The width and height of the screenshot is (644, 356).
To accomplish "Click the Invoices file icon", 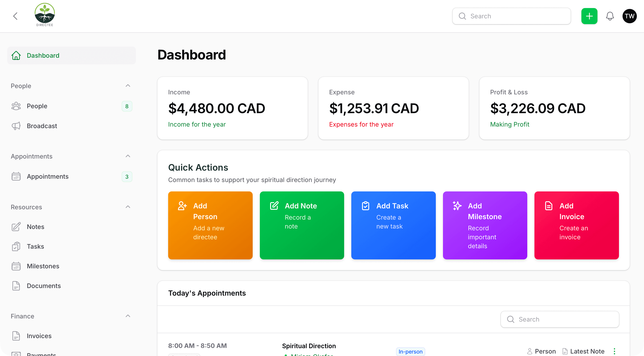I will coord(16,336).
